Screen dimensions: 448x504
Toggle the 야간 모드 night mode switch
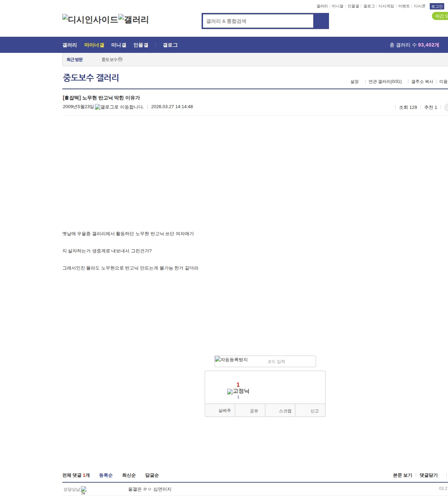(x=440, y=16)
